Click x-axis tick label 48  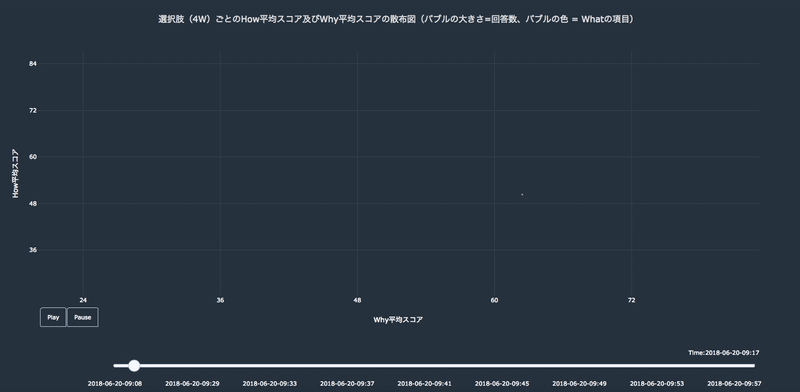click(357, 300)
